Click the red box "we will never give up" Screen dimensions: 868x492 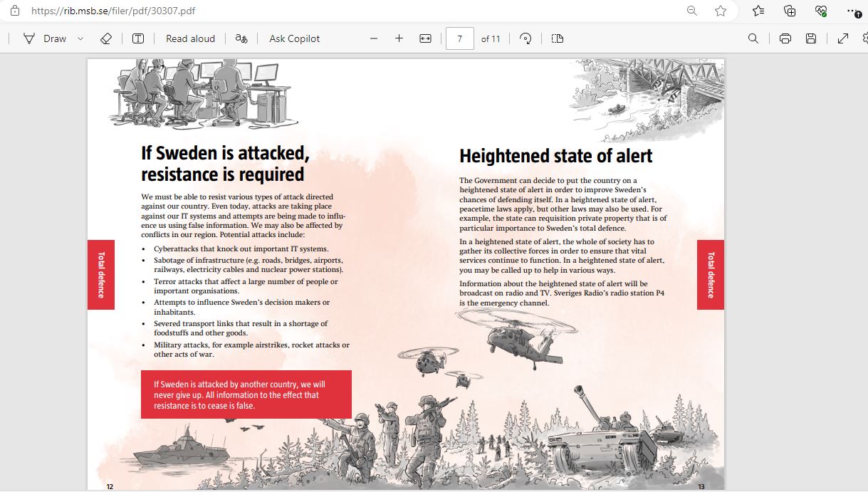(246, 394)
